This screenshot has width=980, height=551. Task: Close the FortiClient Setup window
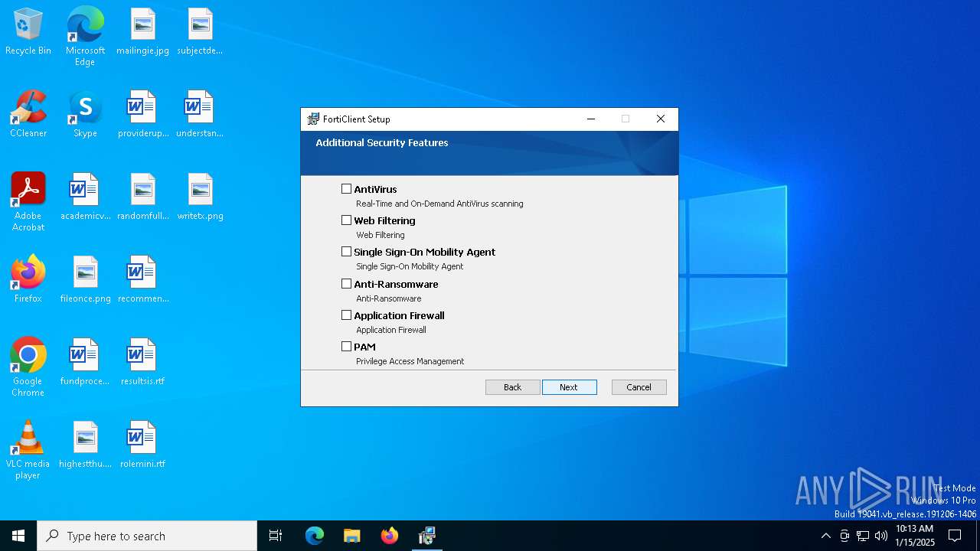pos(660,119)
